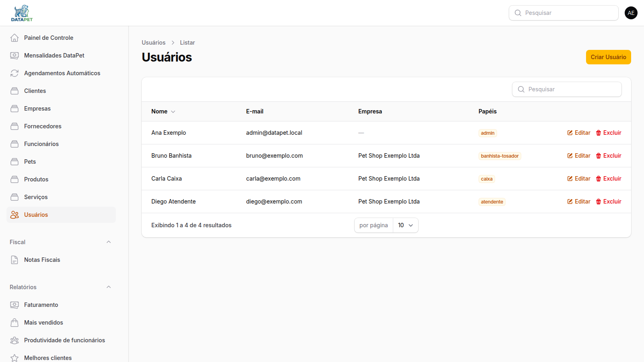Click the Notas Fiscais document icon
This screenshot has height=362, width=644.
[x=14, y=260]
